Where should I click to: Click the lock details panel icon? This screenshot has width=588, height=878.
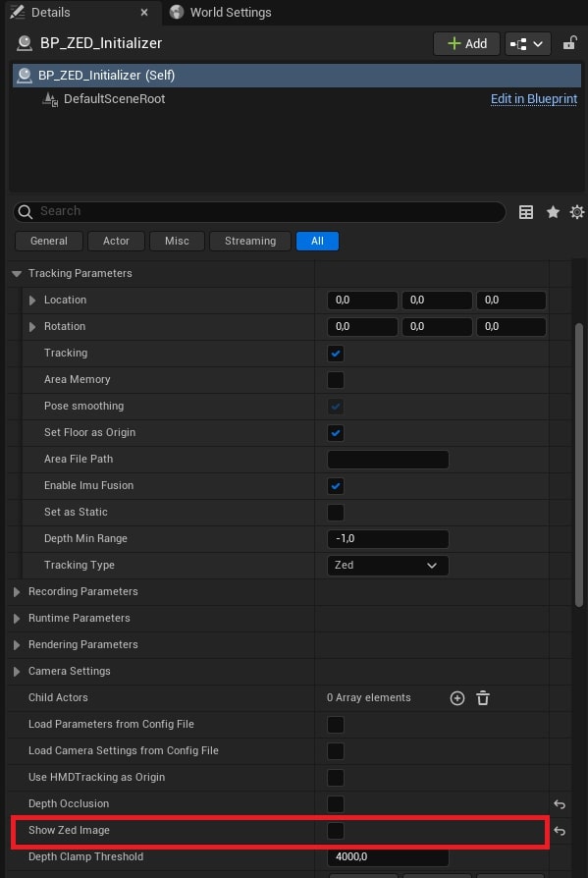pos(569,43)
